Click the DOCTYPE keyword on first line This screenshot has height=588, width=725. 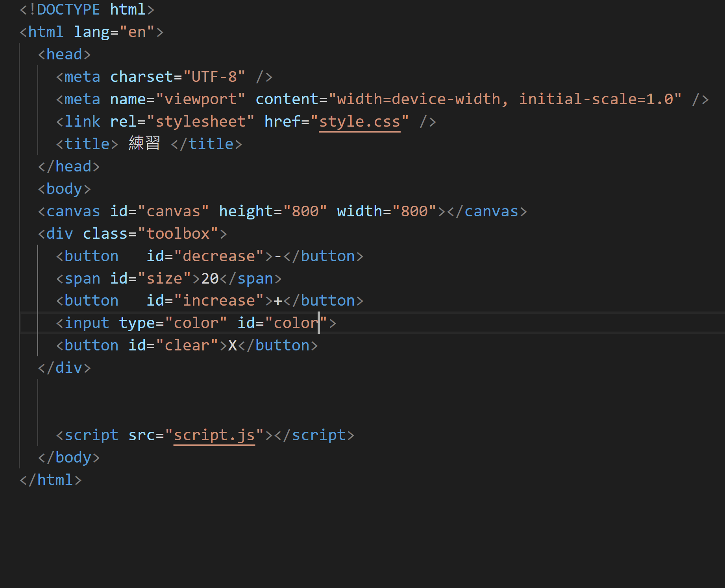[68, 9]
